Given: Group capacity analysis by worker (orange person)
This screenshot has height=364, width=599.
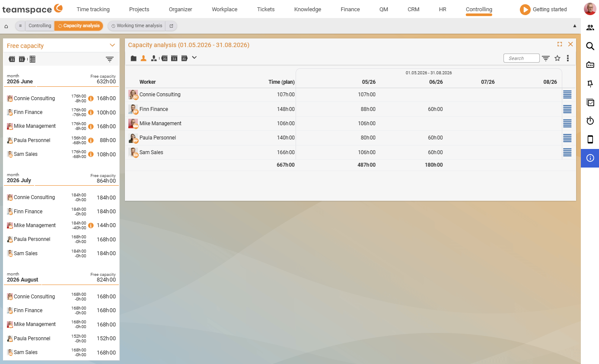Looking at the screenshot, I should (x=143, y=58).
